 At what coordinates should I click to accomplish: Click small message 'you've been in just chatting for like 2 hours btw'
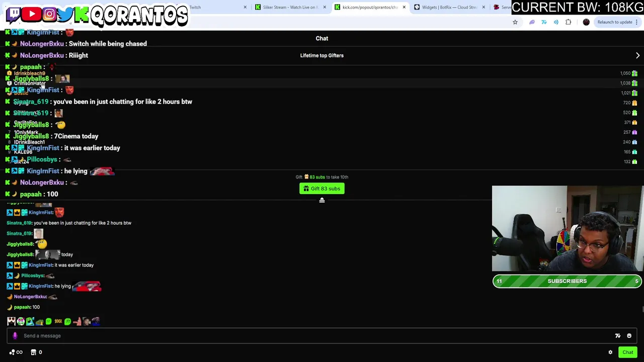(83, 223)
